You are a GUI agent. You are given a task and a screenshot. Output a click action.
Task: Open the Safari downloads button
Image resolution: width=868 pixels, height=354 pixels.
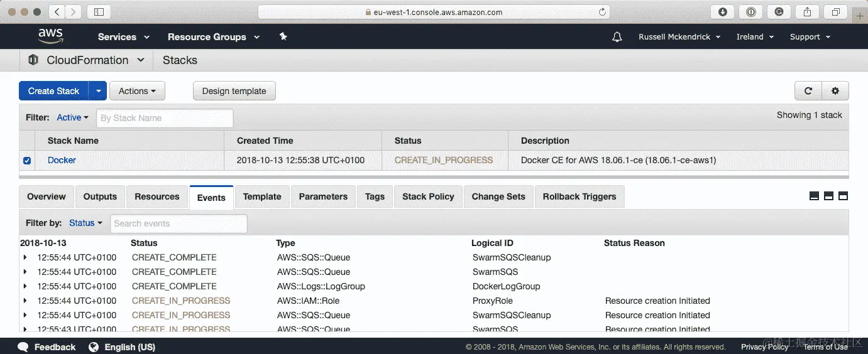(x=723, y=12)
